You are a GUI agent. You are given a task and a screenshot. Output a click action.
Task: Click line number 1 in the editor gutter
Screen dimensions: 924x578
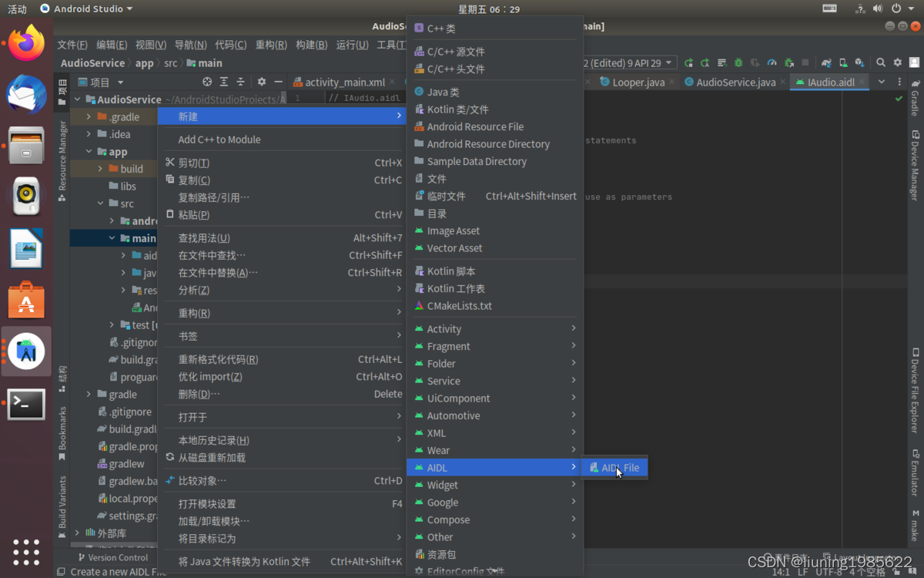tap(297, 98)
